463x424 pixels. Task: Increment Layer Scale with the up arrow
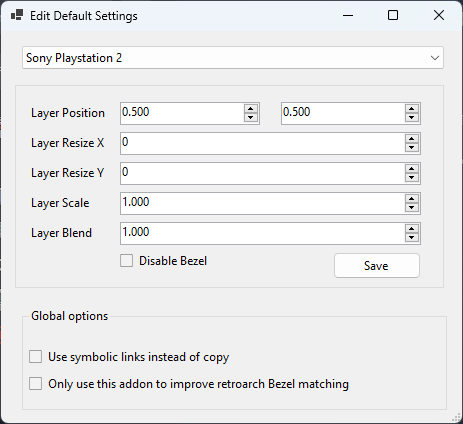pyautogui.click(x=412, y=199)
